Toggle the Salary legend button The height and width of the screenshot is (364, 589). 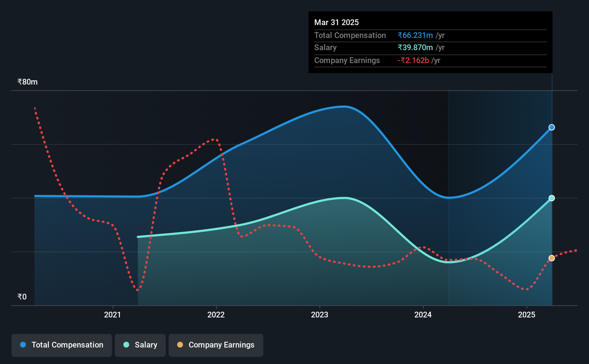coord(140,345)
